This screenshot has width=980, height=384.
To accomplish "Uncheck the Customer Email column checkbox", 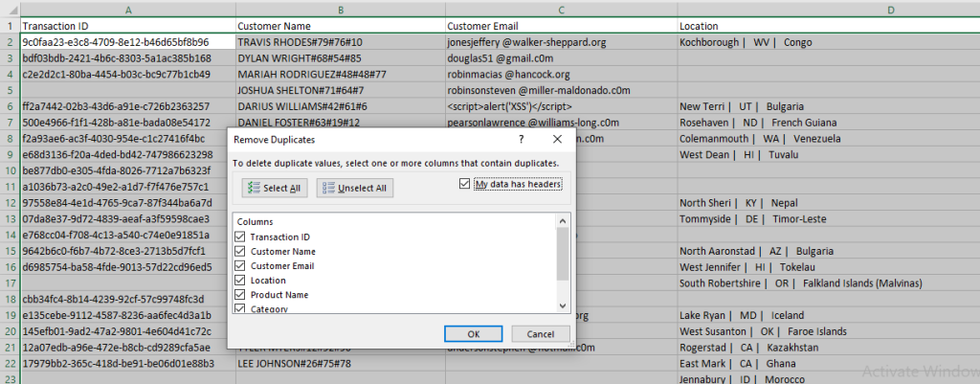I will pos(240,266).
